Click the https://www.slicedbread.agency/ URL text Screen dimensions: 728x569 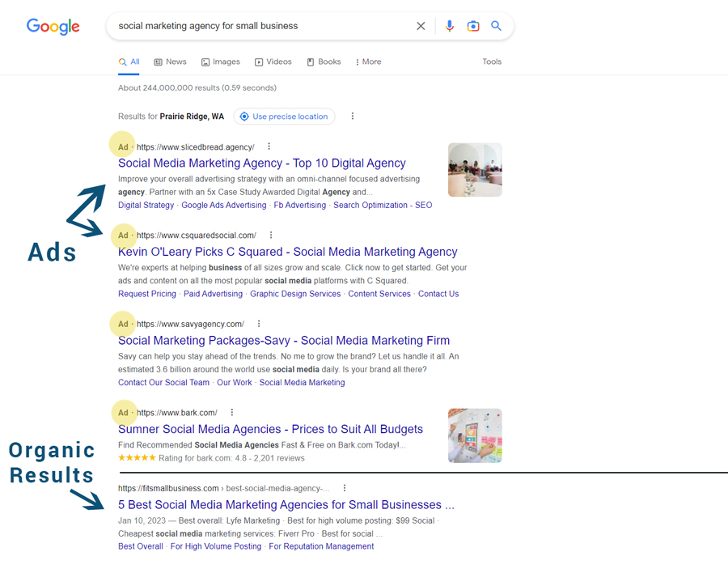(196, 147)
